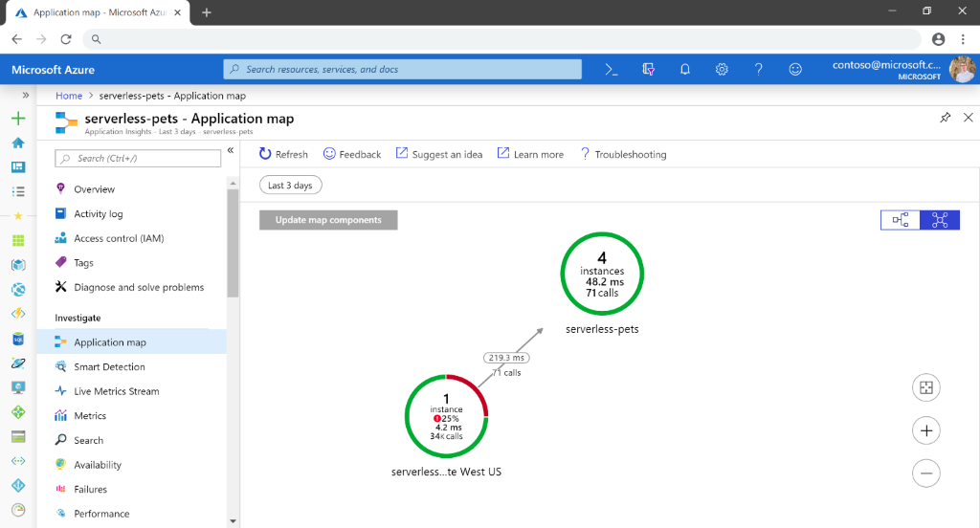980x528 pixels.
Task: Open All services list icon in sidebar
Action: [18, 191]
